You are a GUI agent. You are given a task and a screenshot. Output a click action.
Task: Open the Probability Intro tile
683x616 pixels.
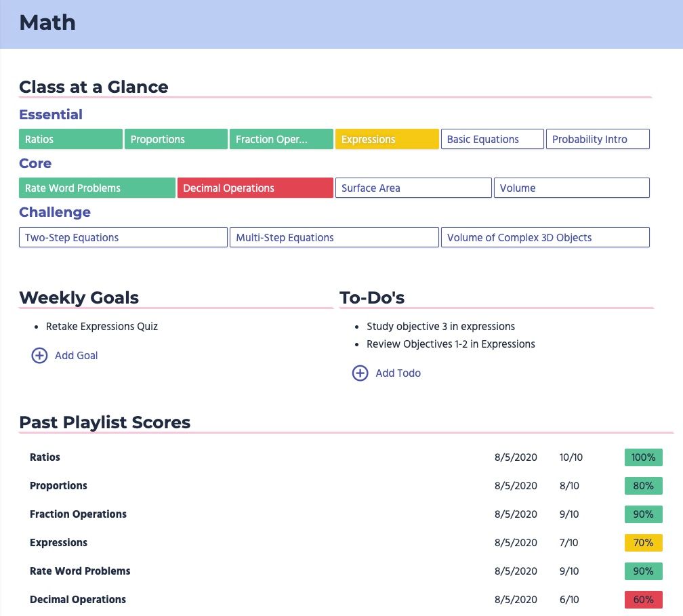point(598,139)
